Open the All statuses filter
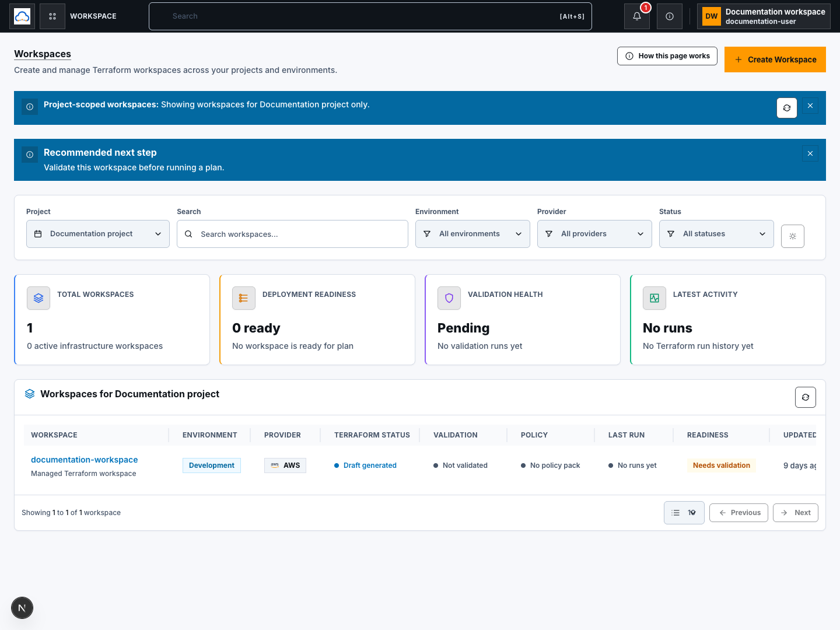This screenshot has width=840, height=630. coord(716,234)
